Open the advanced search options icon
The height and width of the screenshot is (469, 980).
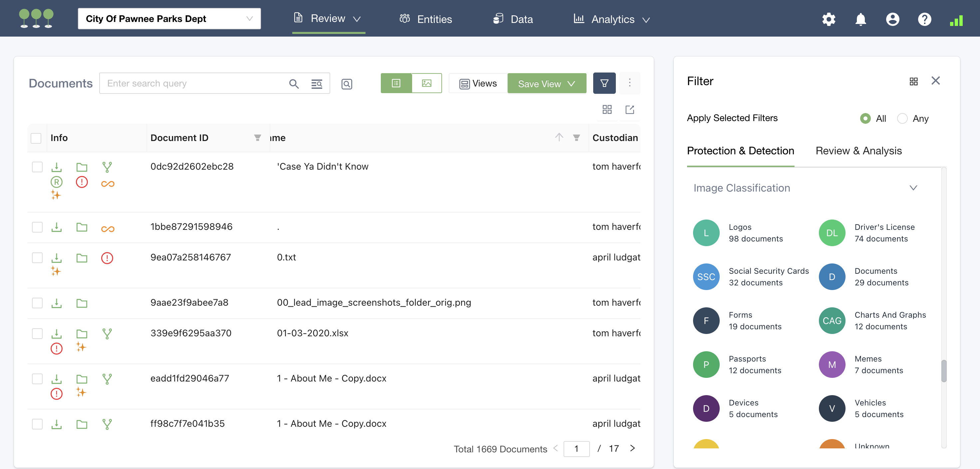coord(316,83)
